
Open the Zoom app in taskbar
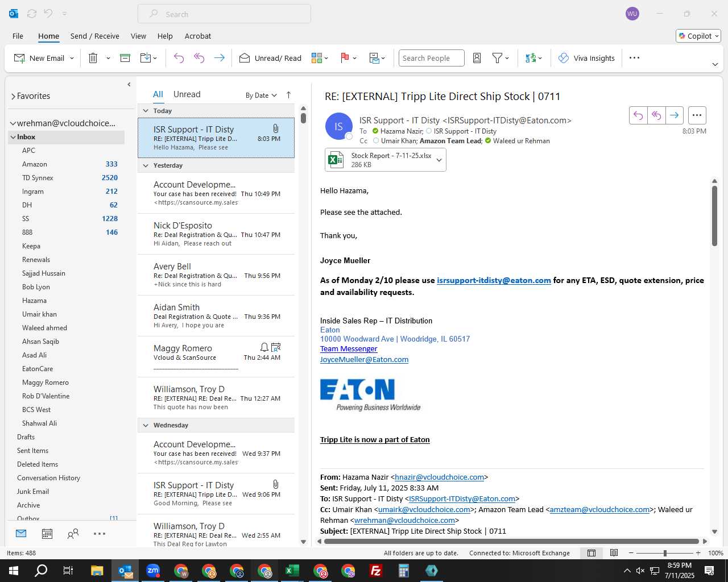[153, 571]
